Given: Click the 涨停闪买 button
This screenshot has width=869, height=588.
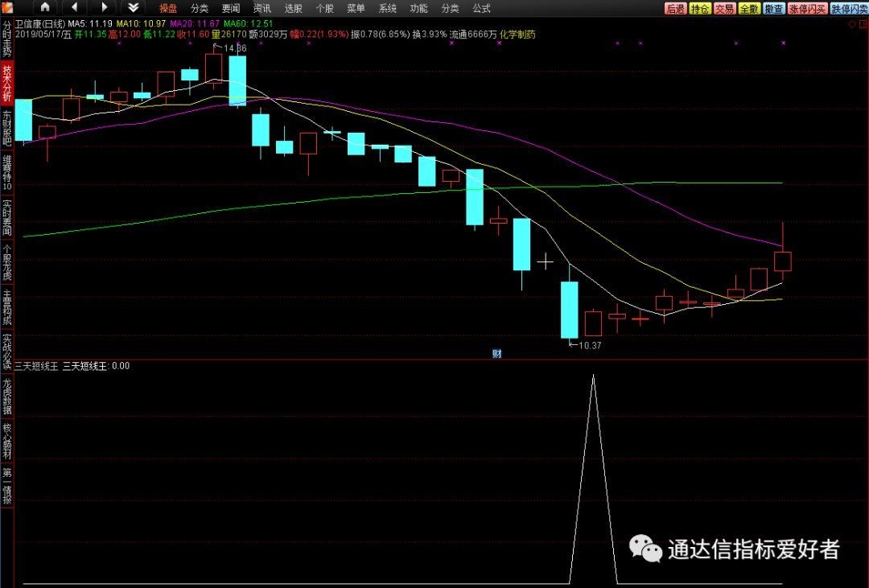Looking at the screenshot, I should [806, 8].
